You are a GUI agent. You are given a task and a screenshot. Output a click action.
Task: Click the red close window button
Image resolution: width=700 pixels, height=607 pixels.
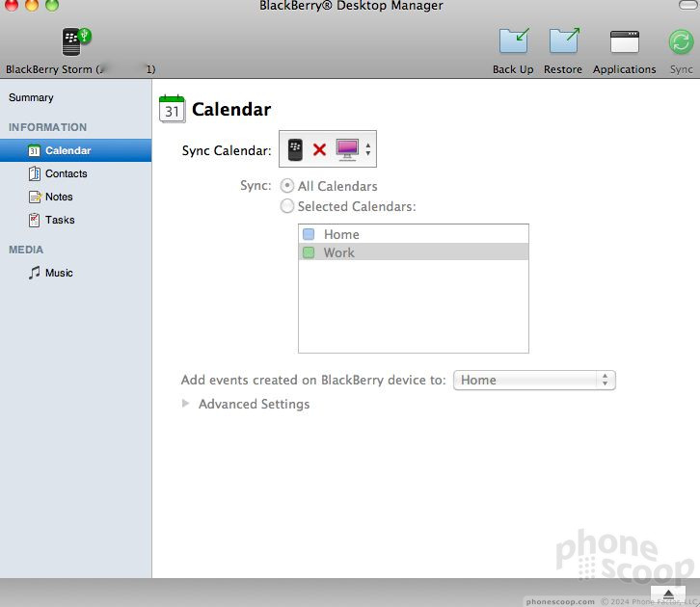click(x=12, y=5)
